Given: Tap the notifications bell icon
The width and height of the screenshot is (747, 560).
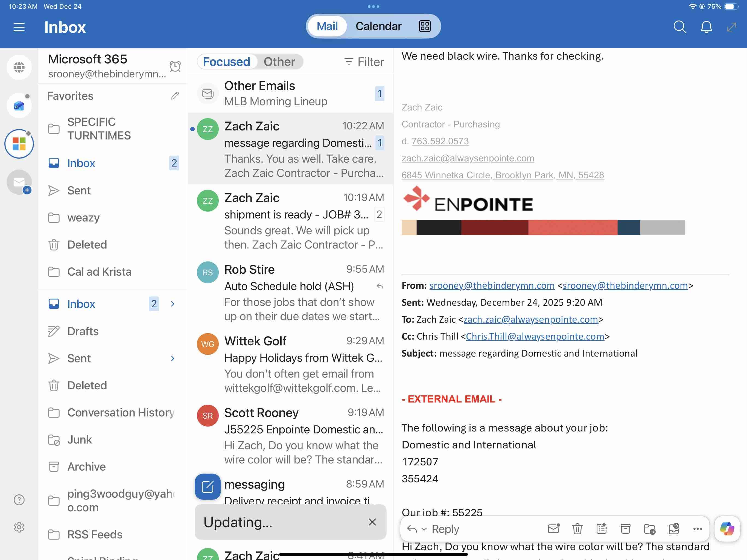Looking at the screenshot, I should click(706, 27).
